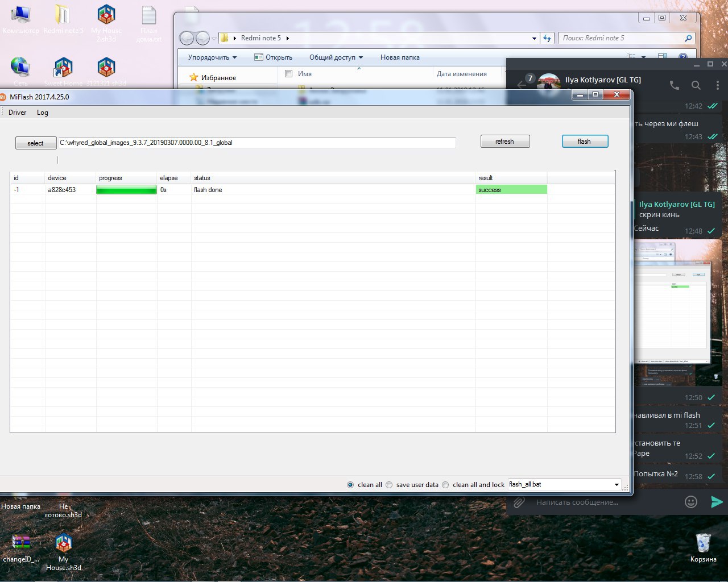Open the recent pages dropdown in Explorer
The height and width of the screenshot is (582, 728).
[214, 38]
